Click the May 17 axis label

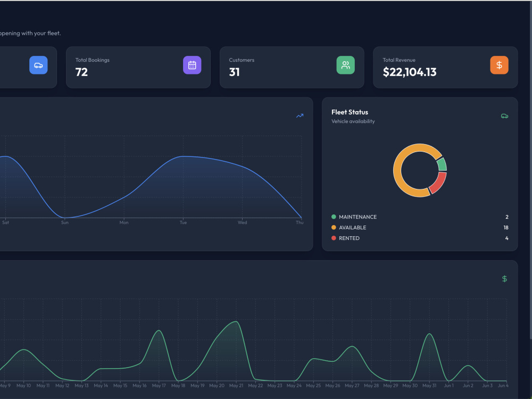click(x=159, y=385)
